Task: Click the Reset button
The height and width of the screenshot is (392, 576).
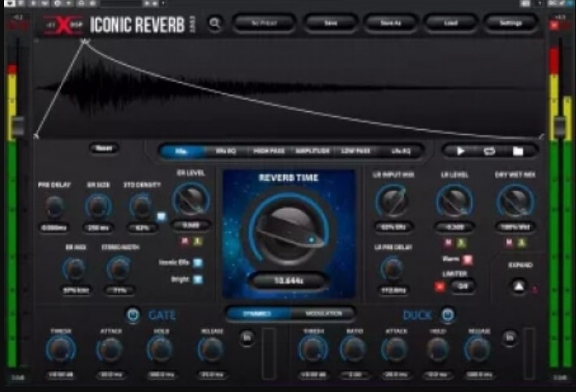Action: 104,148
